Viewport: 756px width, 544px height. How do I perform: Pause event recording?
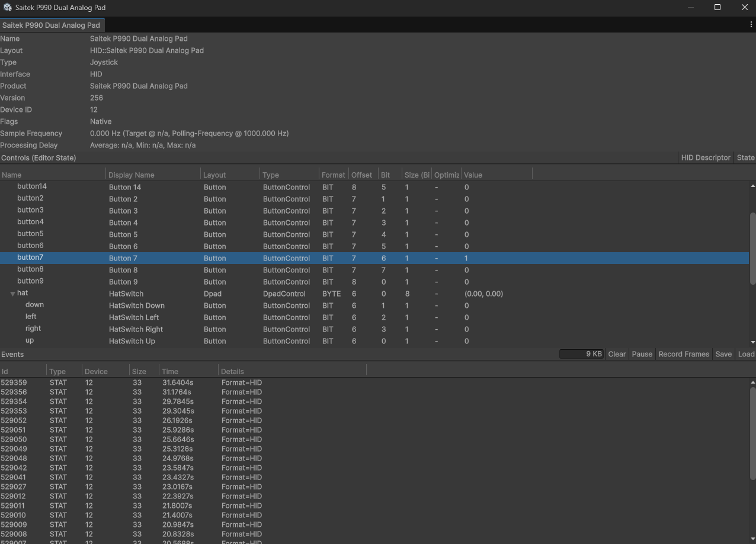click(642, 354)
